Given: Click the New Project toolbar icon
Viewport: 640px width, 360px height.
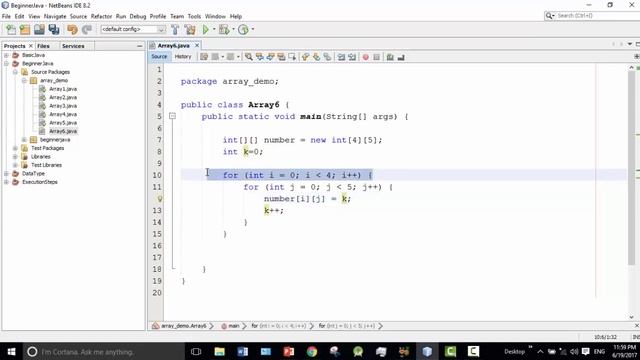Looking at the screenshot, I should tap(25, 29).
